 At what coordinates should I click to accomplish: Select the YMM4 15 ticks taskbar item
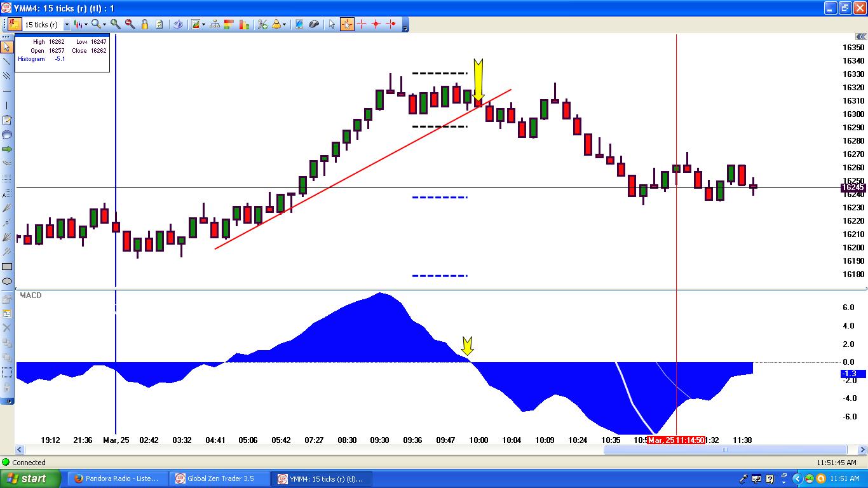click(322, 478)
